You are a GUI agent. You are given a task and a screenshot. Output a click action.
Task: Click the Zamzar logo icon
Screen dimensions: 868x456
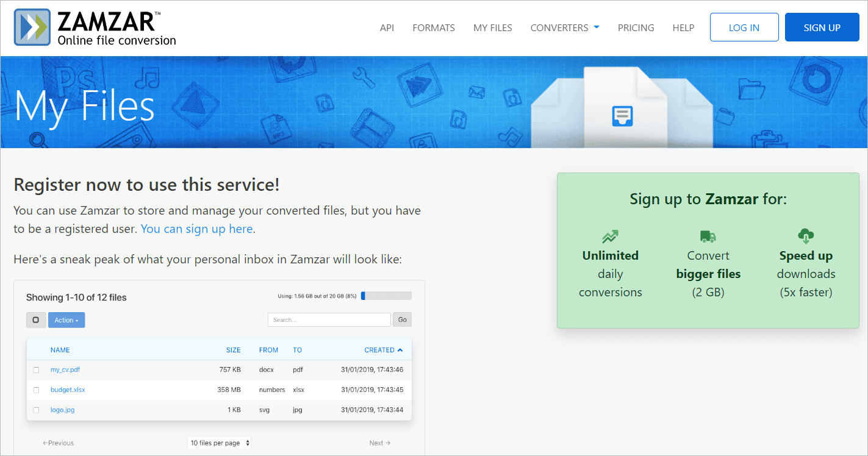32,28
